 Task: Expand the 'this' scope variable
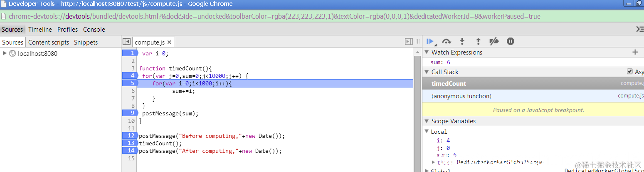(x=434, y=162)
